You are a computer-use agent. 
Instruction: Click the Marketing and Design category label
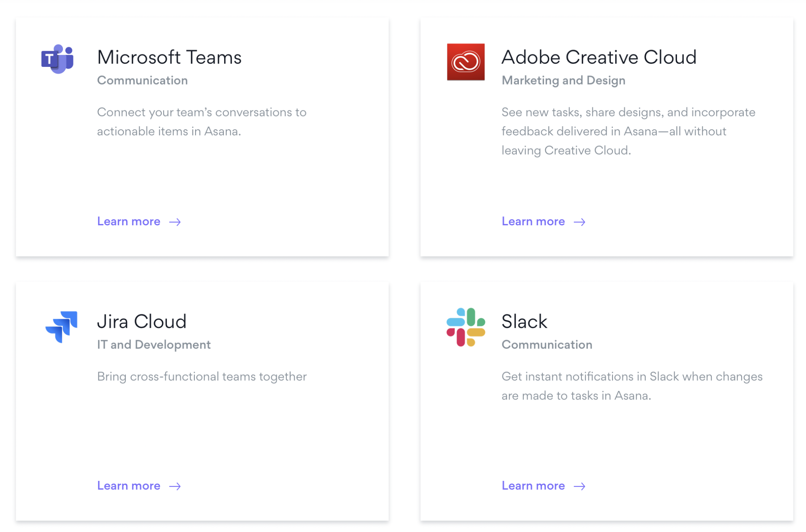(563, 80)
